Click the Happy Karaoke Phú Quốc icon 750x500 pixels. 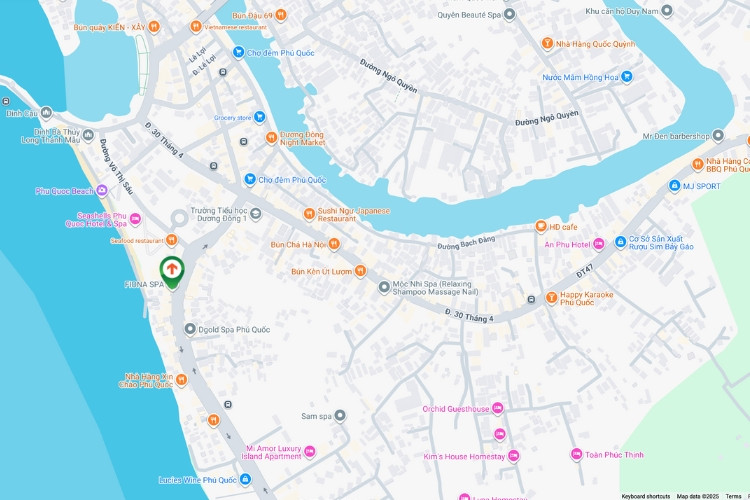click(551, 298)
